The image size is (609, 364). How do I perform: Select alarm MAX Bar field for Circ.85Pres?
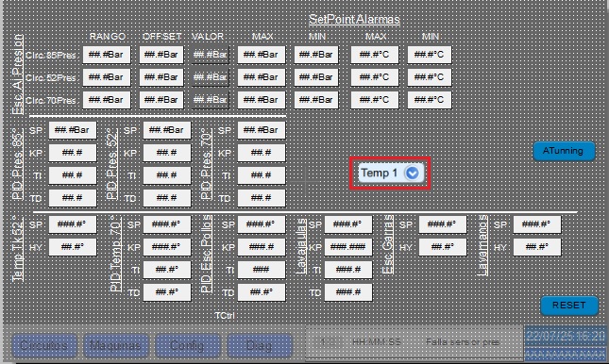point(261,55)
